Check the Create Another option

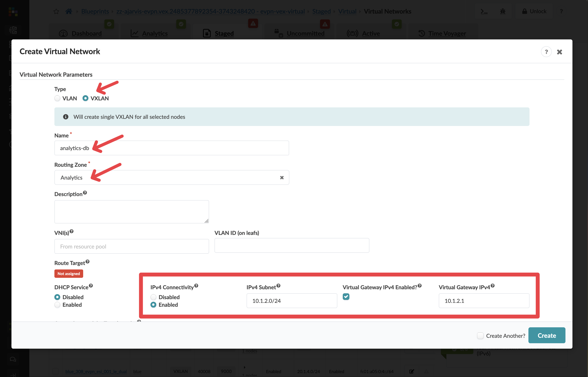480,336
